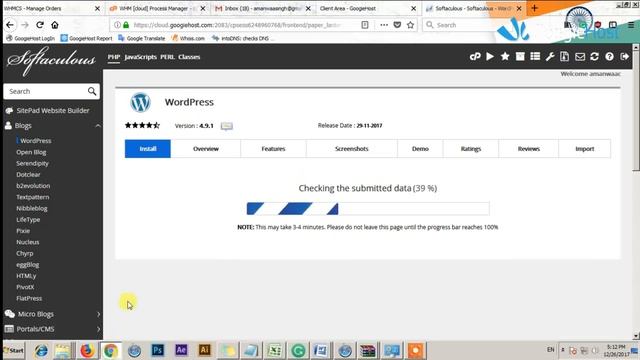Switch to the JavaScripts menu

[x=140, y=57]
